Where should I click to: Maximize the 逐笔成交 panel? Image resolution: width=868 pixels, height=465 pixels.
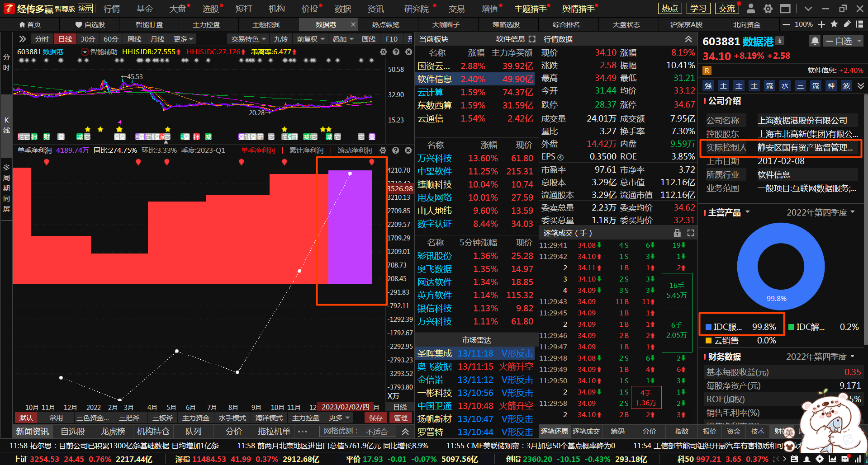(x=691, y=233)
